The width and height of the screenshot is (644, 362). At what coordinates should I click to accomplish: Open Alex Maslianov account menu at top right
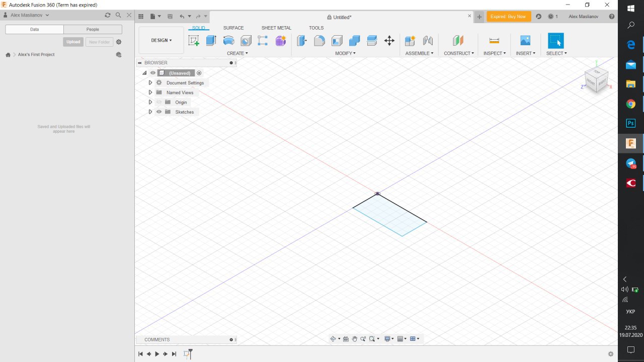pos(584,17)
